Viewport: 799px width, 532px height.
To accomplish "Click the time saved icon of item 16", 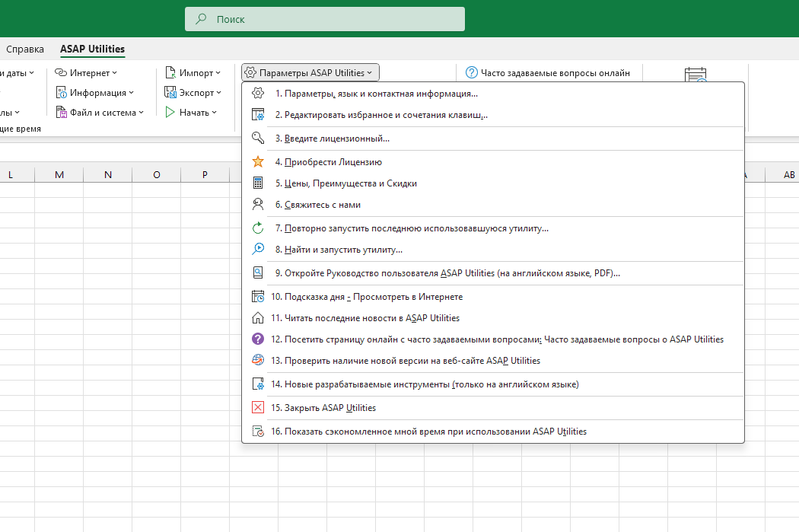I will pos(258,431).
